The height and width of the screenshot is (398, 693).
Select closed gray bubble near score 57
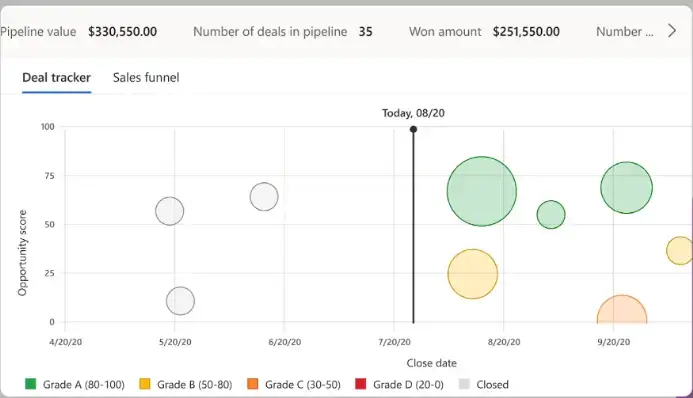pyautogui.click(x=169, y=211)
